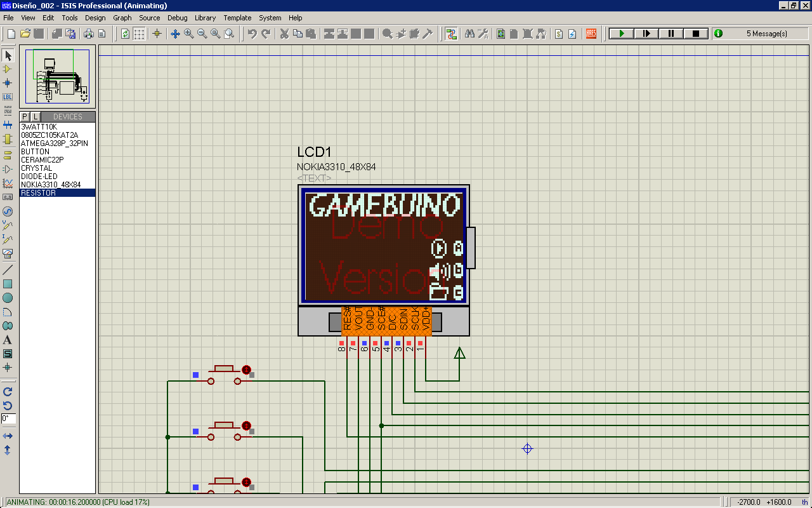Select the Component Mode tool
812x508 pixels.
pyautogui.click(x=8, y=69)
